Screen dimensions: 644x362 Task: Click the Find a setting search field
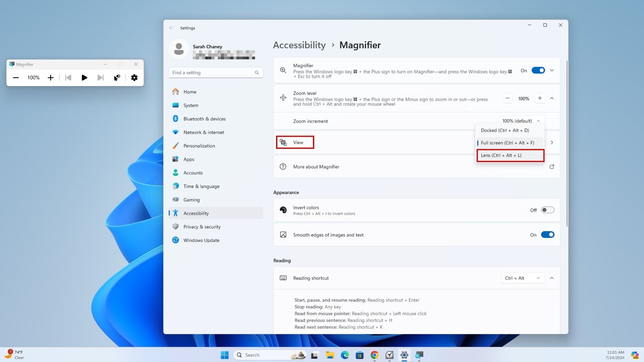[215, 72]
